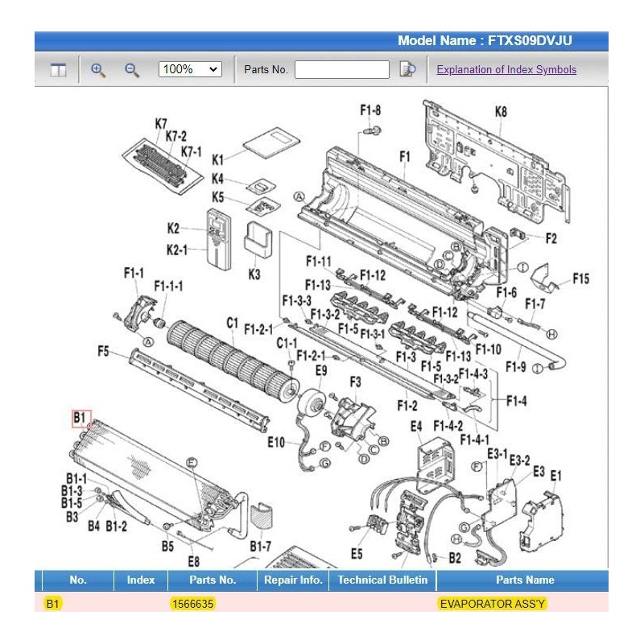Click the F5 label in diagram
The width and height of the screenshot is (644, 644).
click(103, 351)
